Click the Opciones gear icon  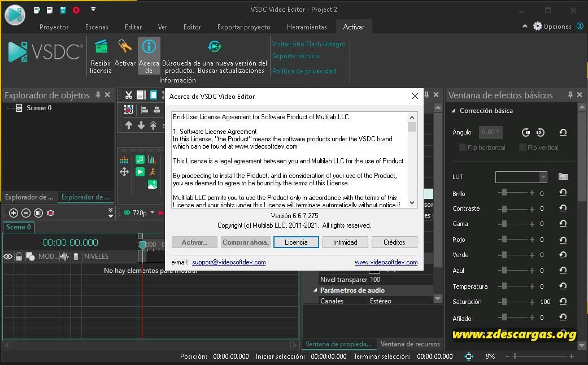pyautogui.click(x=538, y=26)
